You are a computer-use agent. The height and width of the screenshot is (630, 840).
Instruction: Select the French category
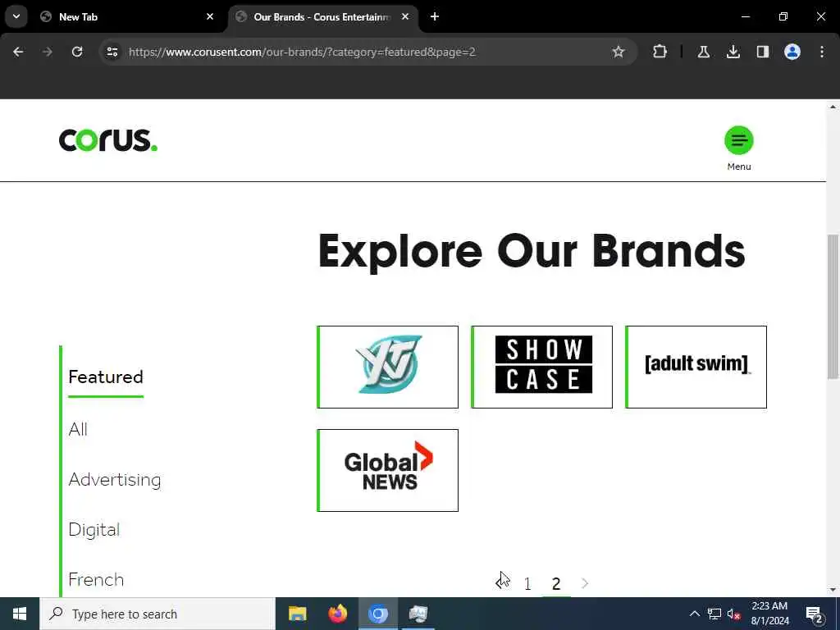pos(96,580)
